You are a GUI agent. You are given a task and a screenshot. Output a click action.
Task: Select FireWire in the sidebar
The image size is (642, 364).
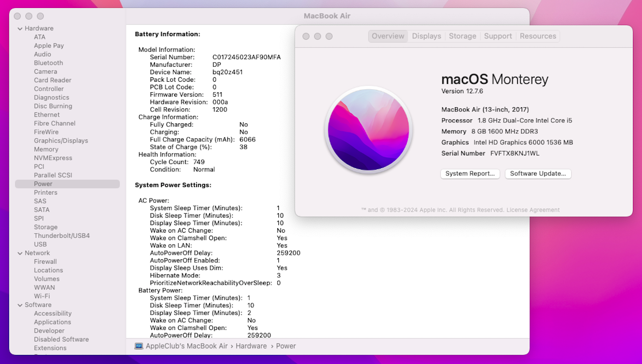tap(46, 132)
